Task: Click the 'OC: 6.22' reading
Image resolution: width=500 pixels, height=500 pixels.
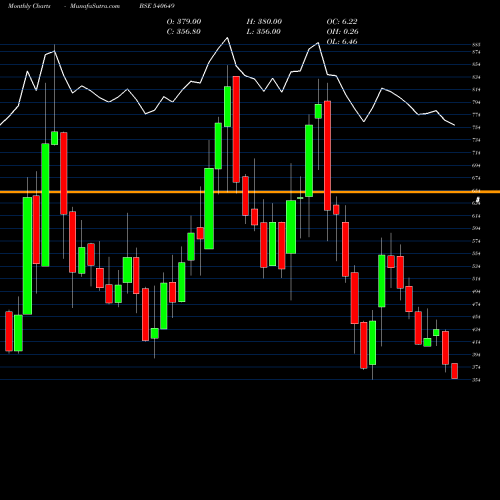Action: click(342, 21)
